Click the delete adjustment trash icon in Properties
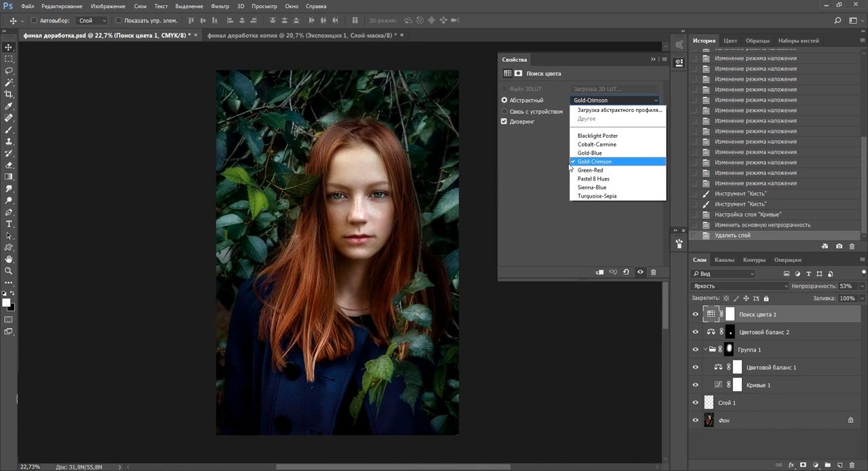This screenshot has width=868, height=471. (653, 272)
